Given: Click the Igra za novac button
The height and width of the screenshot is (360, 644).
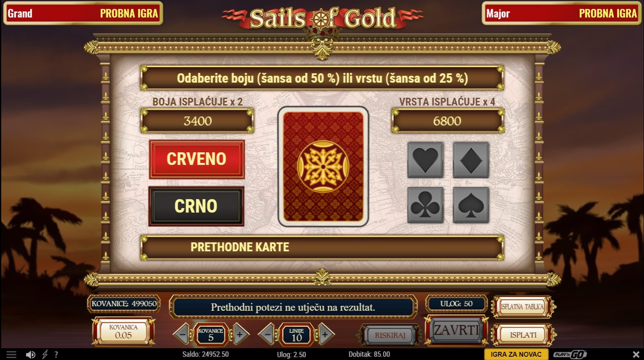Looking at the screenshot, I should (516, 354).
